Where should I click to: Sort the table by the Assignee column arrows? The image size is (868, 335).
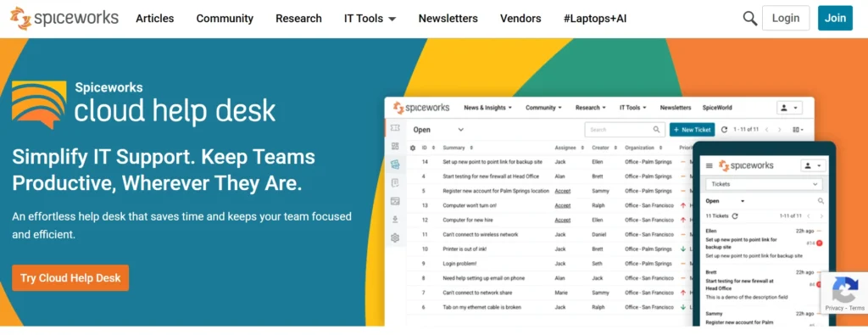(x=582, y=148)
